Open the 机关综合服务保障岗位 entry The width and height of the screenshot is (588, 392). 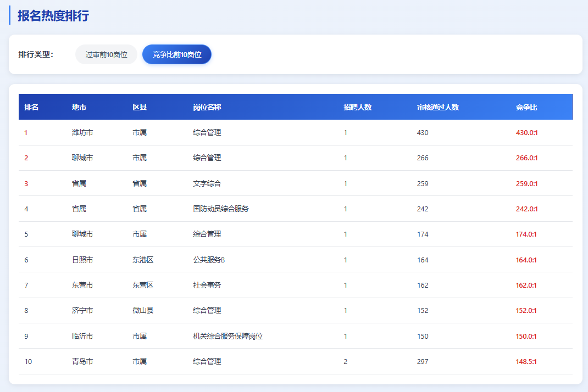[228, 336]
